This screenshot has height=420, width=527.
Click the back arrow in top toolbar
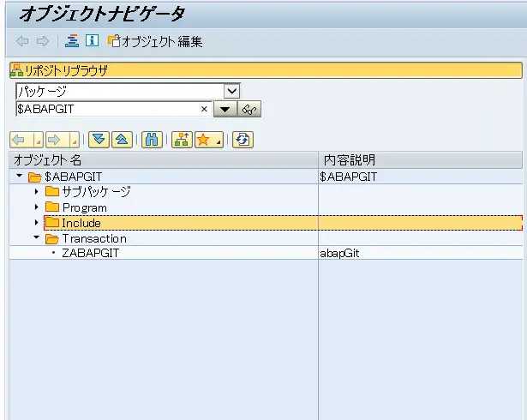[22, 41]
